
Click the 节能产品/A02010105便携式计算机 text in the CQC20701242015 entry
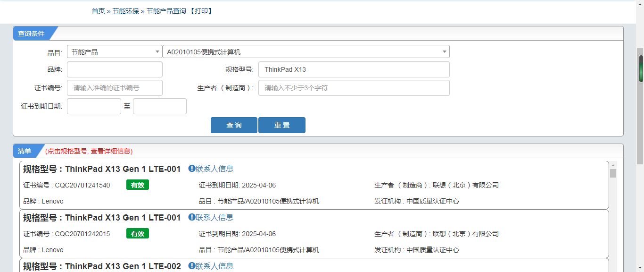pos(268,250)
